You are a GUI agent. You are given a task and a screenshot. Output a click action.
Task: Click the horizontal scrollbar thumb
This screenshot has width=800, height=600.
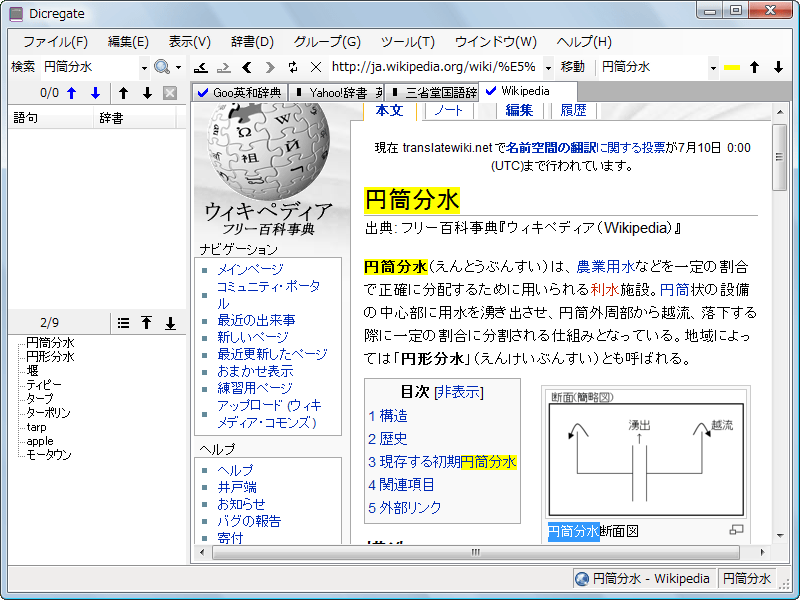(x=476, y=552)
